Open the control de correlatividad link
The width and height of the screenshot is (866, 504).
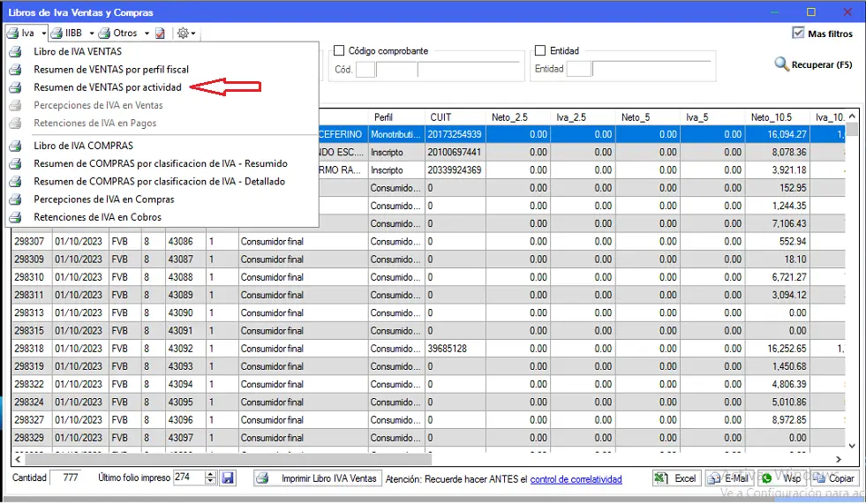[x=576, y=479]
